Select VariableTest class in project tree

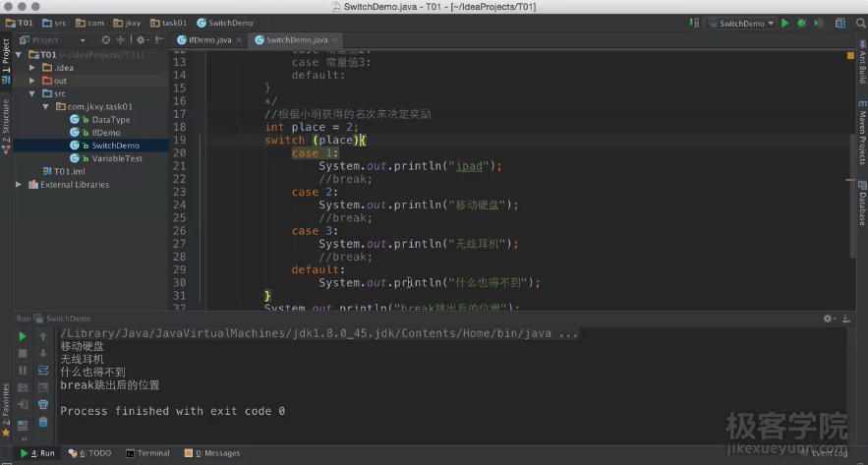tap(116, 158)
